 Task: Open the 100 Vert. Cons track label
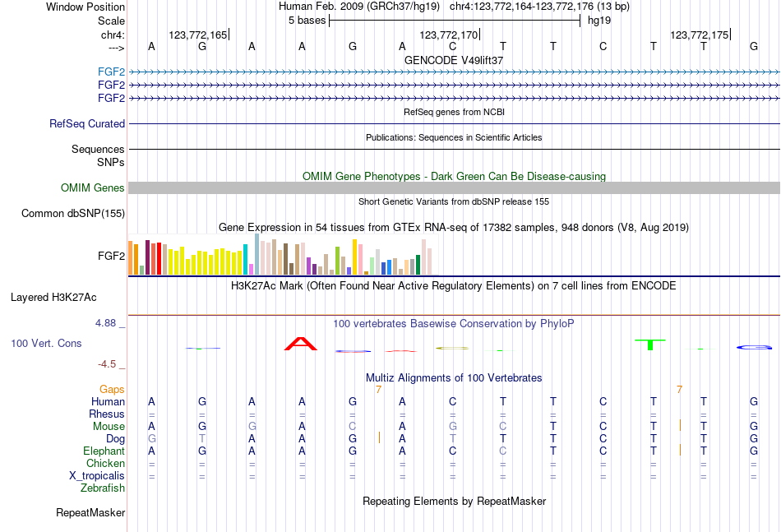pyautogui.click(x=46, y=343)
